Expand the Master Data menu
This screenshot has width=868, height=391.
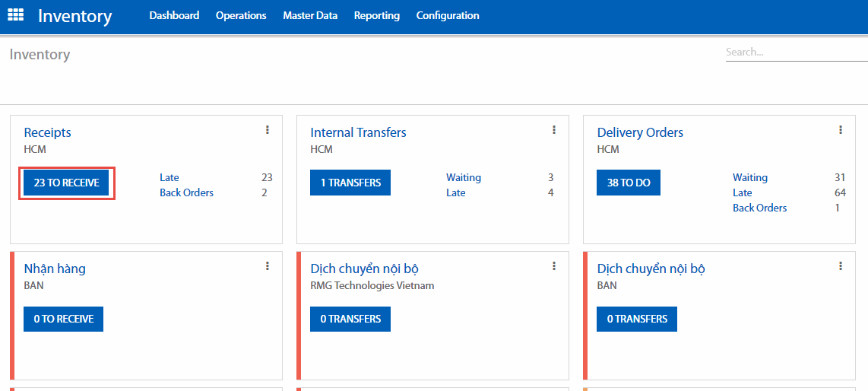[x=310, y=15]
